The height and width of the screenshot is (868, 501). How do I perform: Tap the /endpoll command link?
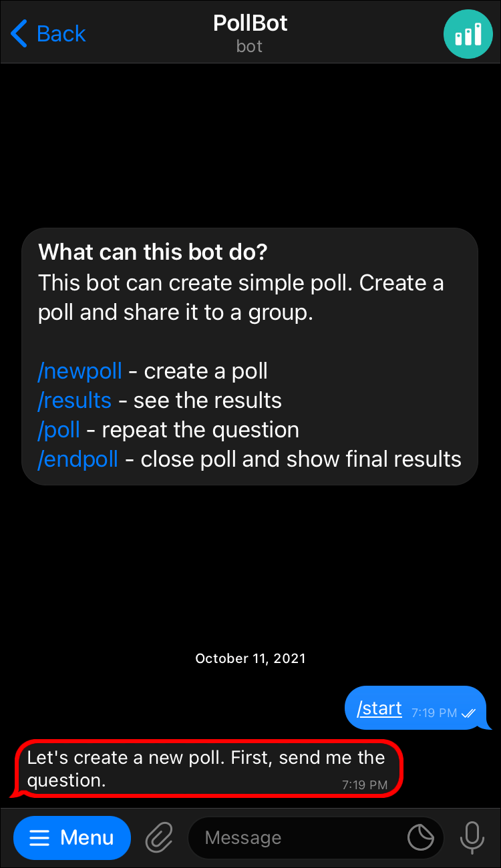click(x=78, y=459)
